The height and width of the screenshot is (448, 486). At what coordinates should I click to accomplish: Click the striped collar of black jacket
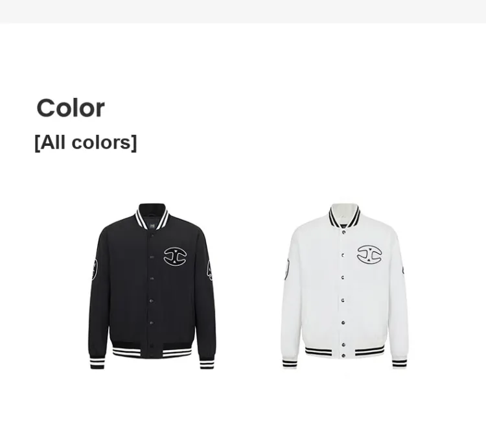152,218
